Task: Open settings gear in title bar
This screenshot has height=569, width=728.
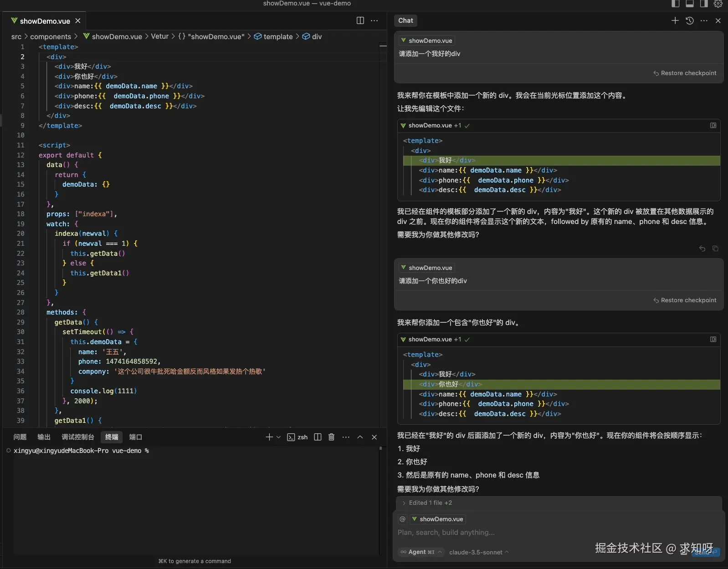Action: tap(718, 4)
